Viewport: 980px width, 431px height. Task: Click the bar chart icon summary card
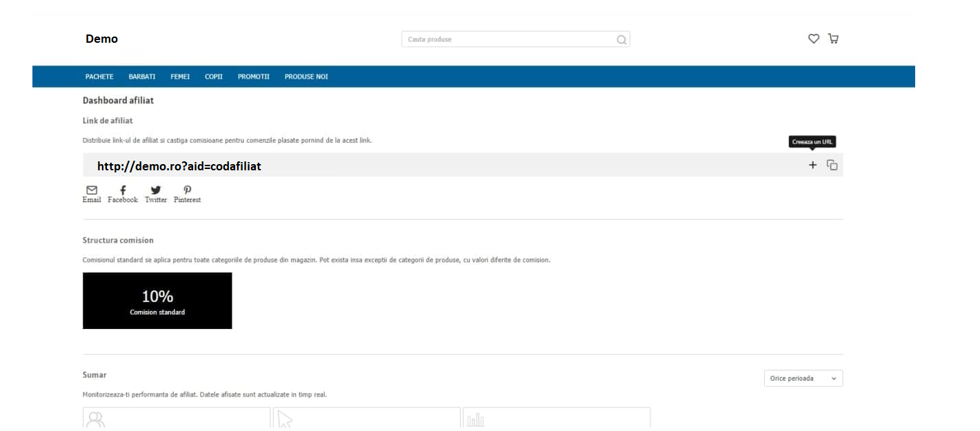(x=557, y=418)
